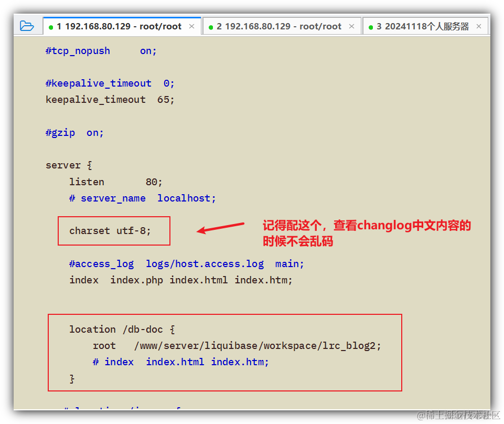Click the 'listen 80;' line
Viewport: 504px width, 424px height.
pyautogui.click(x=116, y=182)
